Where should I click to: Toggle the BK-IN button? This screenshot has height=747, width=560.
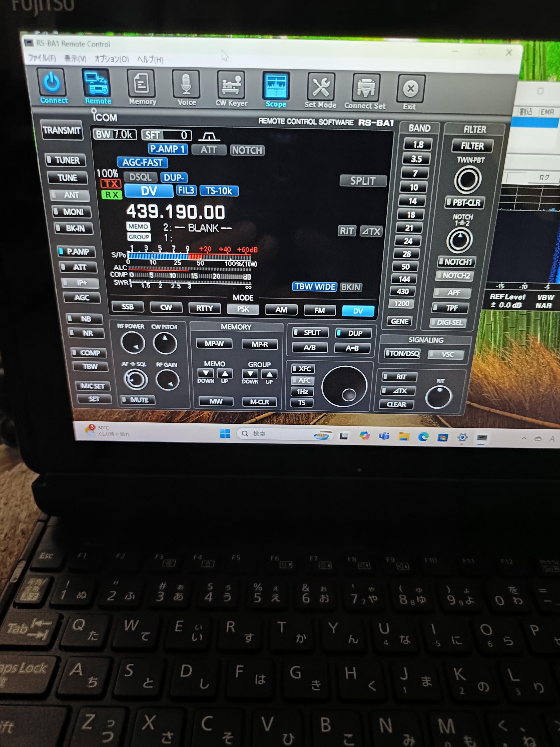(74, 228)
